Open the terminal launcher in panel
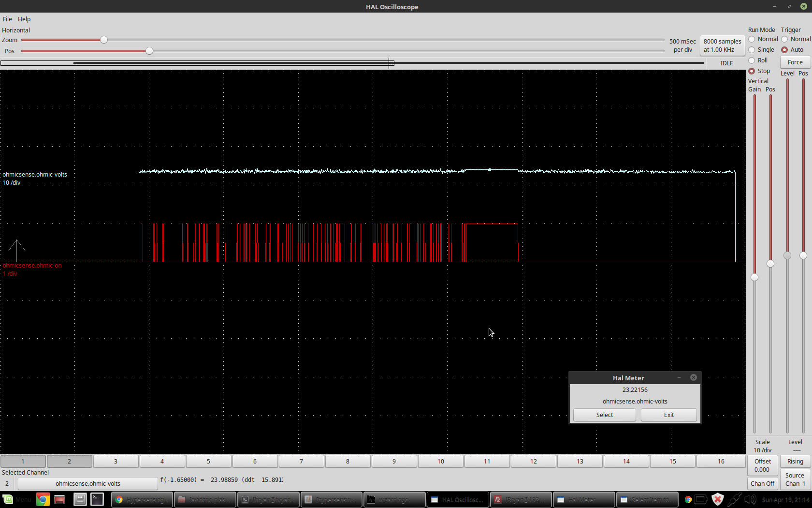812x508 pixels. [97, 500]
